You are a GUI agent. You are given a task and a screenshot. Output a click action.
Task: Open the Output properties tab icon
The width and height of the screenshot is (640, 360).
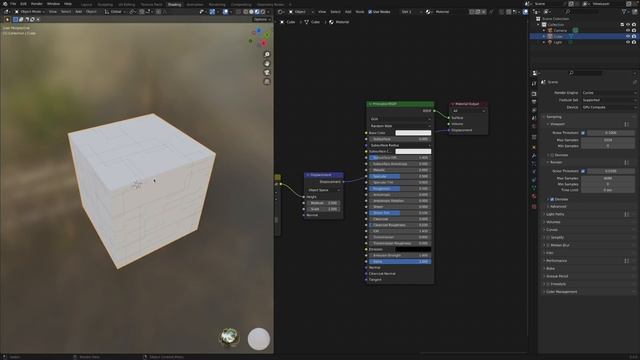(534, 102)
